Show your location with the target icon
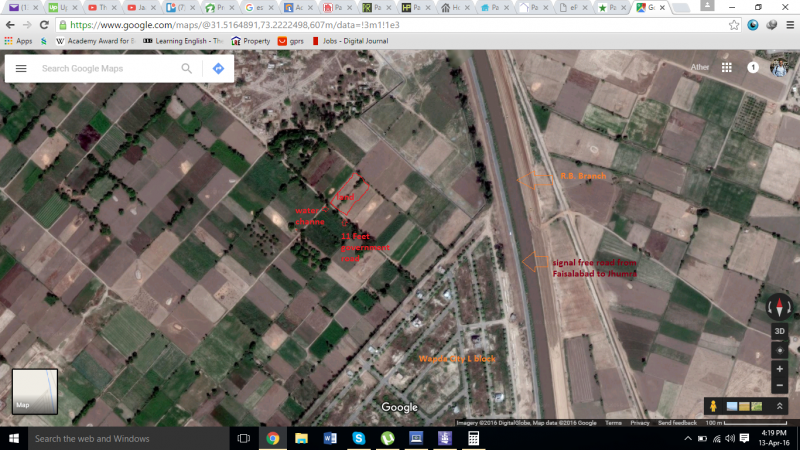This screenshot has width=800, height=450. tap(779, 351)
